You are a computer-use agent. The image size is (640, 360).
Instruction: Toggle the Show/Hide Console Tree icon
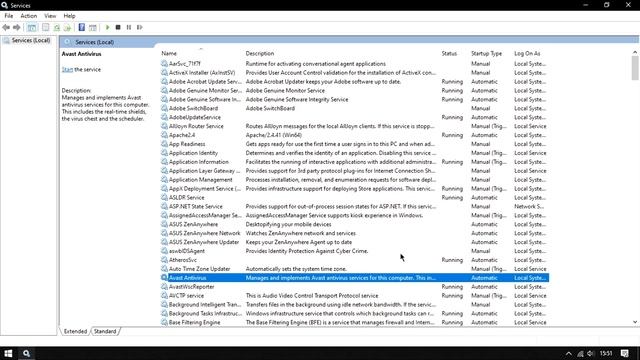coord(31,27)
